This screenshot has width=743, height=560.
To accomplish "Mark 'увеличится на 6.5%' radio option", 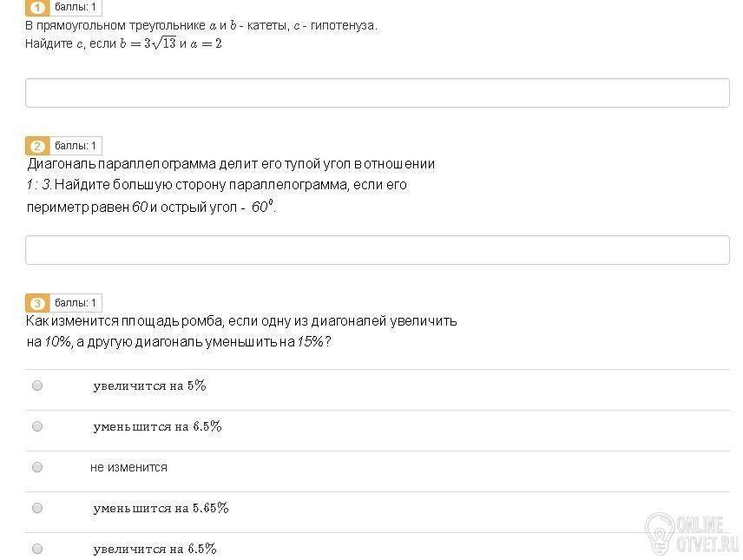I will 37,549.
